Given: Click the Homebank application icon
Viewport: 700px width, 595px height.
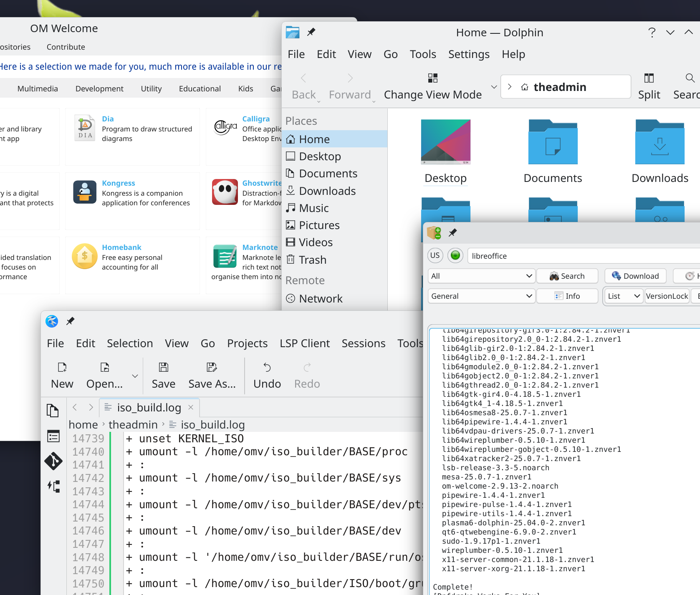Looking at the screenshot, I should 85,256.
